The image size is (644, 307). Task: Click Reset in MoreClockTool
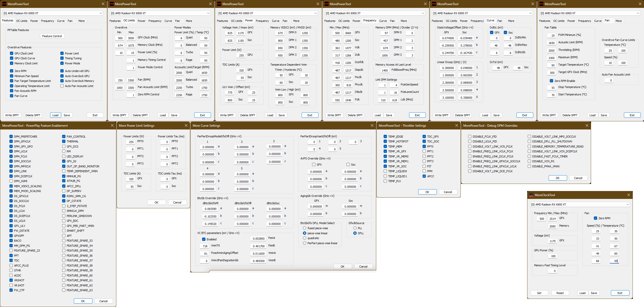560,293
